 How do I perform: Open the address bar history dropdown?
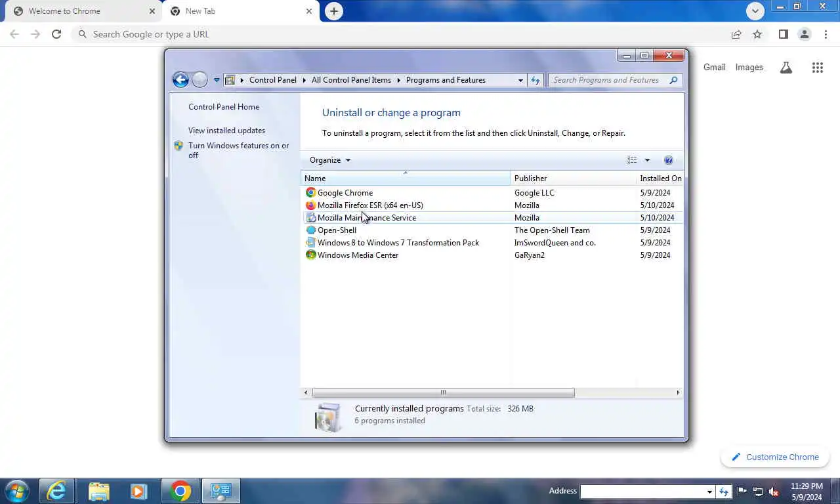click(520, 80)
